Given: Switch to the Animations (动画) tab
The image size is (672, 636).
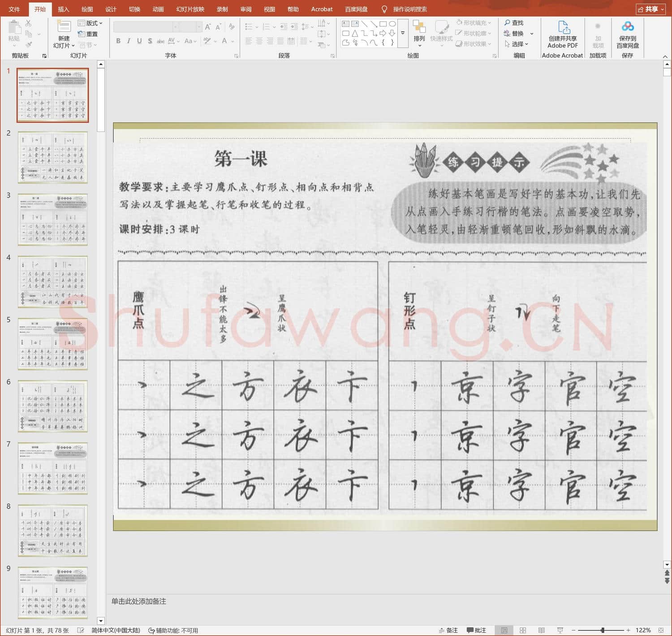Looking at the screenshot, I should (x=158, y=9).
